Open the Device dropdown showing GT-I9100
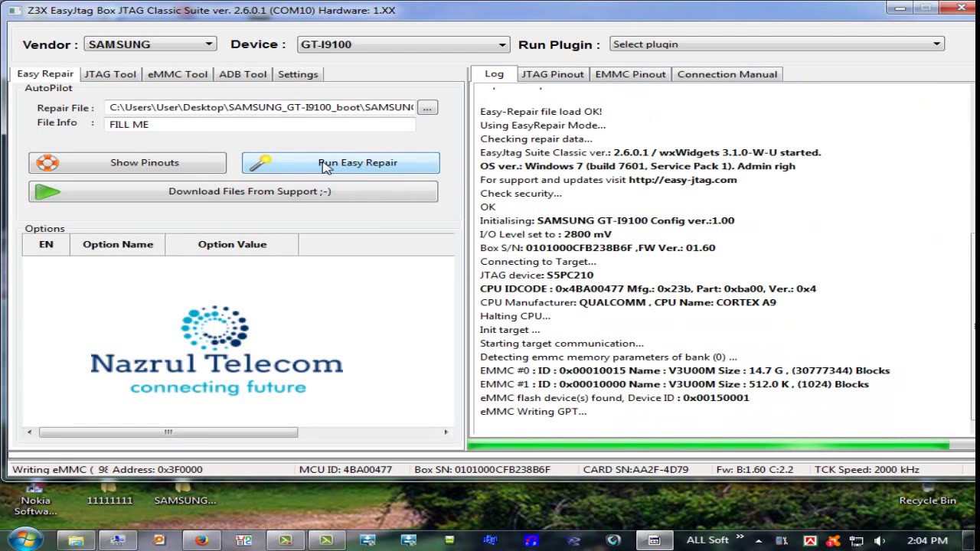Image resolution: width=980 pixels, height=551 pixels. [x=403, y=44]
